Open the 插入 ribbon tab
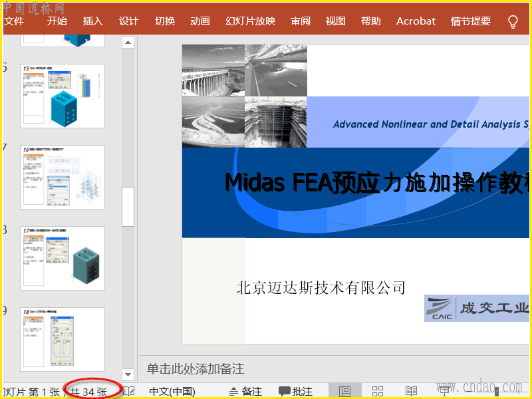532x399 pixels. tap(92, 21)
